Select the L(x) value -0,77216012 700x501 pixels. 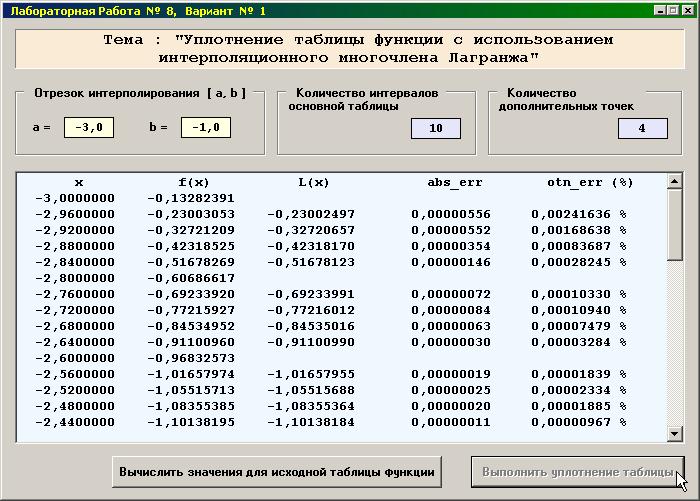point(311,310)
